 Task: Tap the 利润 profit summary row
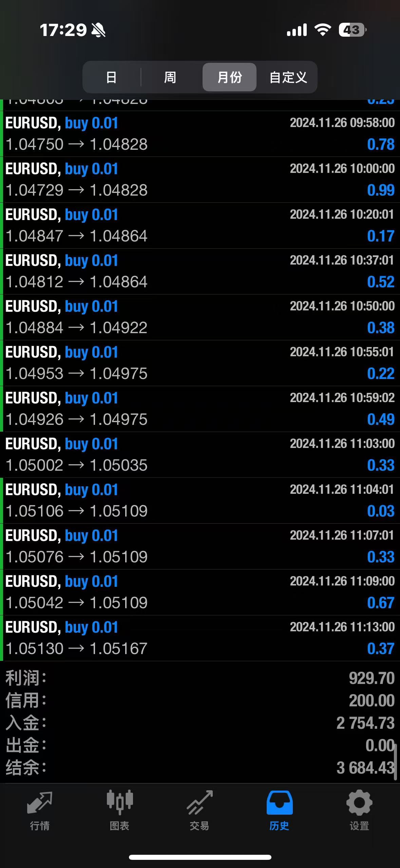(200, 678)
